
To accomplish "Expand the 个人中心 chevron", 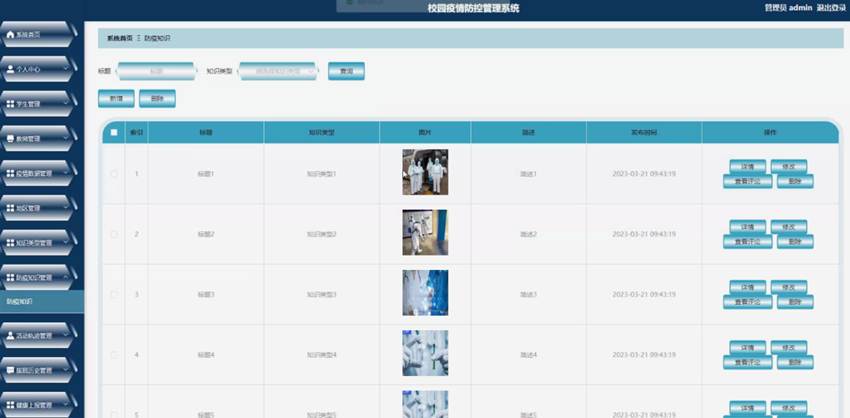I will (x=66, y=69).
